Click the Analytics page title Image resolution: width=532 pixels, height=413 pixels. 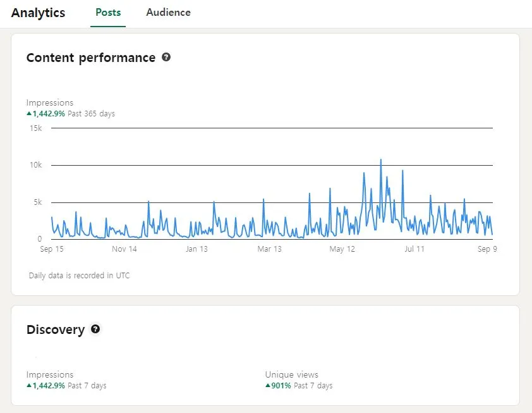39,13
